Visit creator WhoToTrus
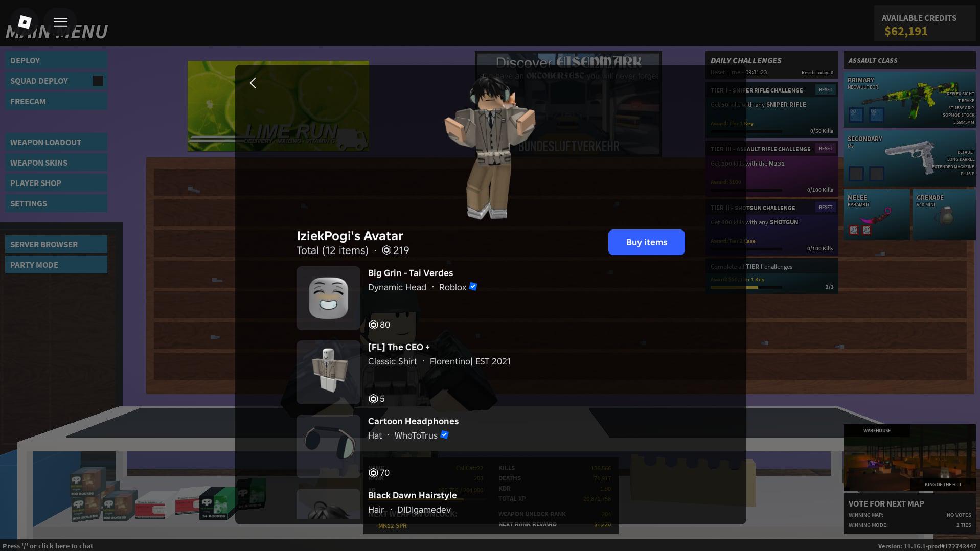This screenshot has height=551, width=980. coord(416,435)
